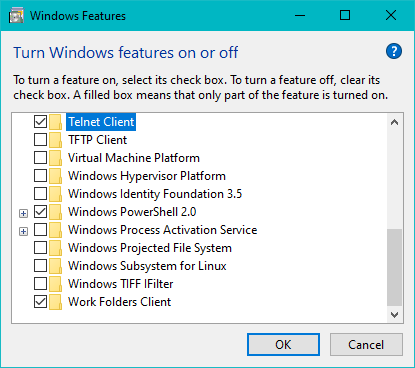The image size is (415, 368).
Task: Click the Cancel button
Action: pyautogui.click(x=366, y=345)
